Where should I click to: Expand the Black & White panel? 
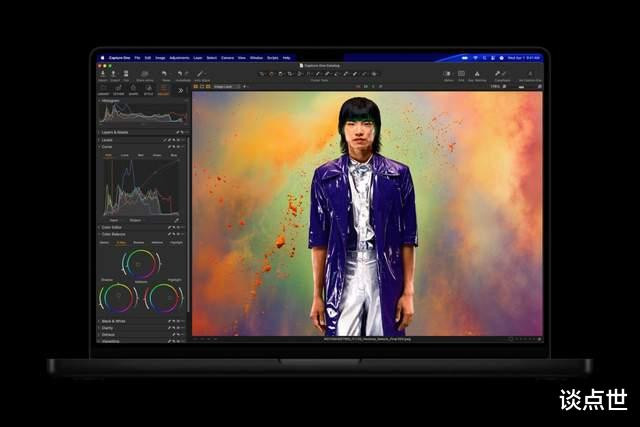click(x=120, y=321)
